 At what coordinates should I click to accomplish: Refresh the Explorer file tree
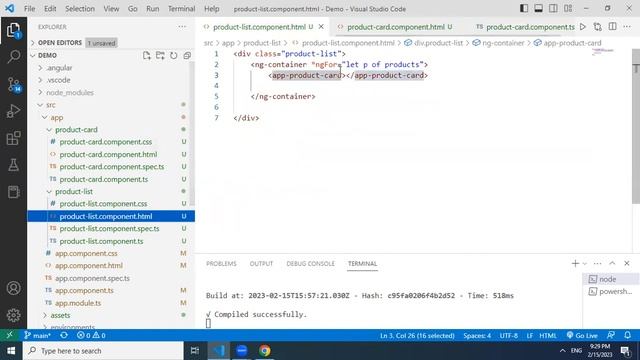pos(173,56)
